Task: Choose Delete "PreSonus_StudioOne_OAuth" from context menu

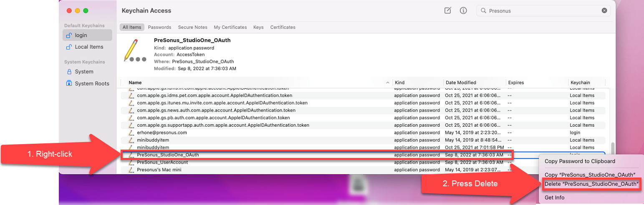Action: click(591, 184)
